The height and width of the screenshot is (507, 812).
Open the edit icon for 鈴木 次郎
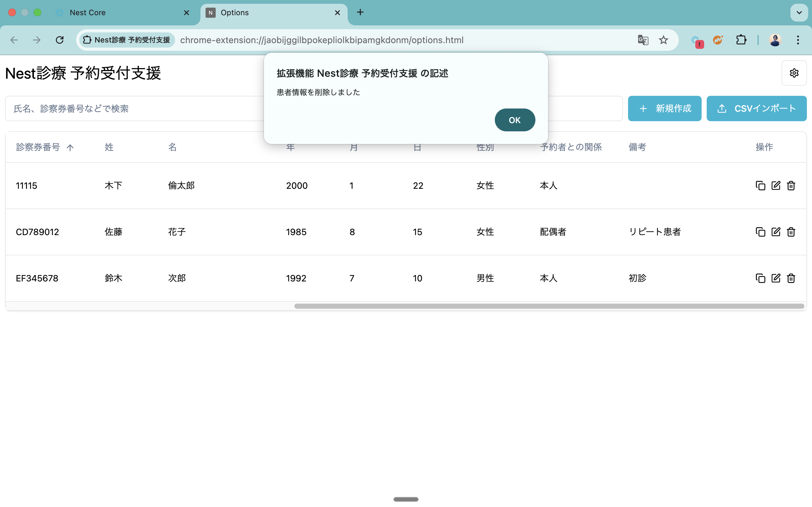pos(776,278)
